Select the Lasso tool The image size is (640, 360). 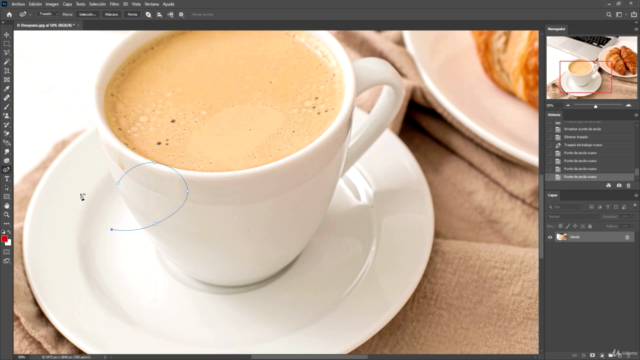click(x=7, y=53)
